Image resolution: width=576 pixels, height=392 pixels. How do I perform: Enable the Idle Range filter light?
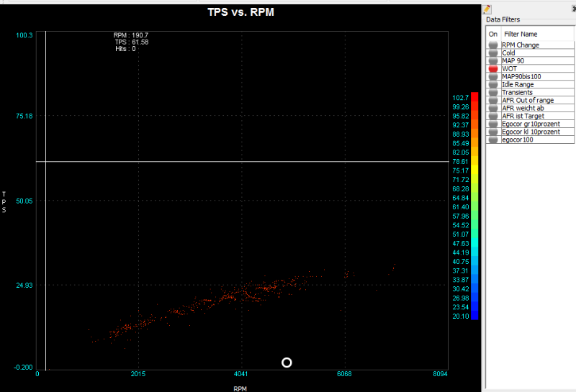493,85
